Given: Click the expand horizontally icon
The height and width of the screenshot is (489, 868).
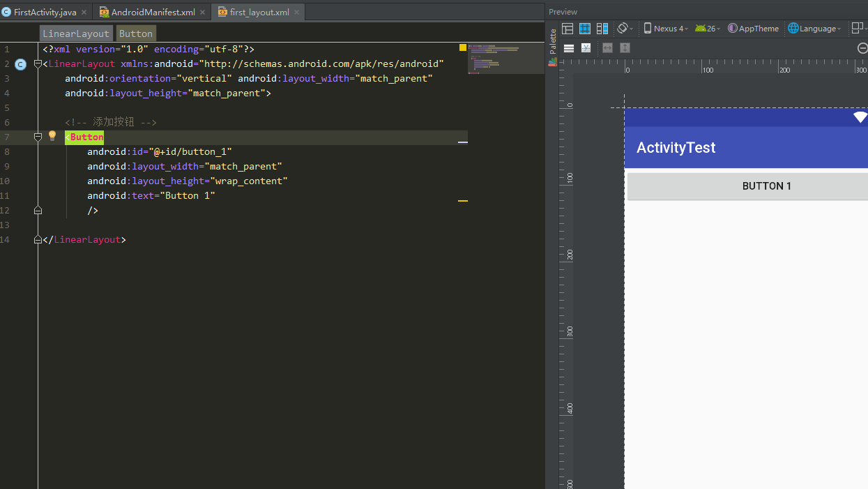Looking at the screenshot, I should [x=607, y=47].
